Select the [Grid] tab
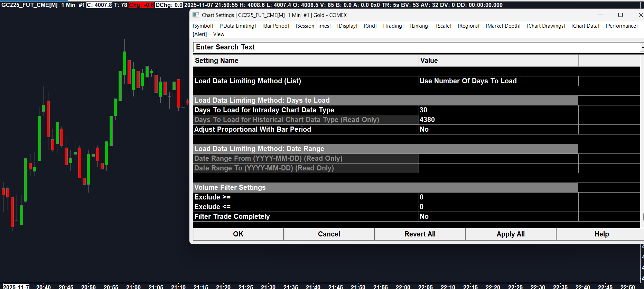Image resolution: width=644 pixels, height=289 pixels. point(370,26)
